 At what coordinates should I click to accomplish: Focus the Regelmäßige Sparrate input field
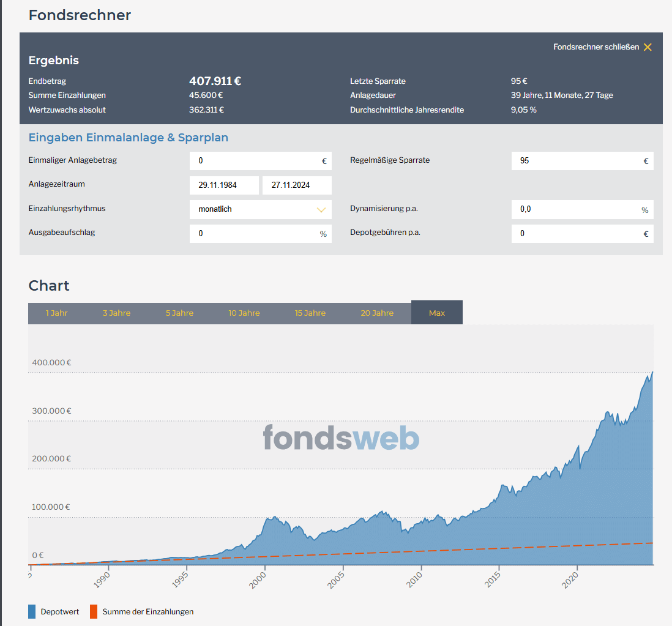coord(575,161)
